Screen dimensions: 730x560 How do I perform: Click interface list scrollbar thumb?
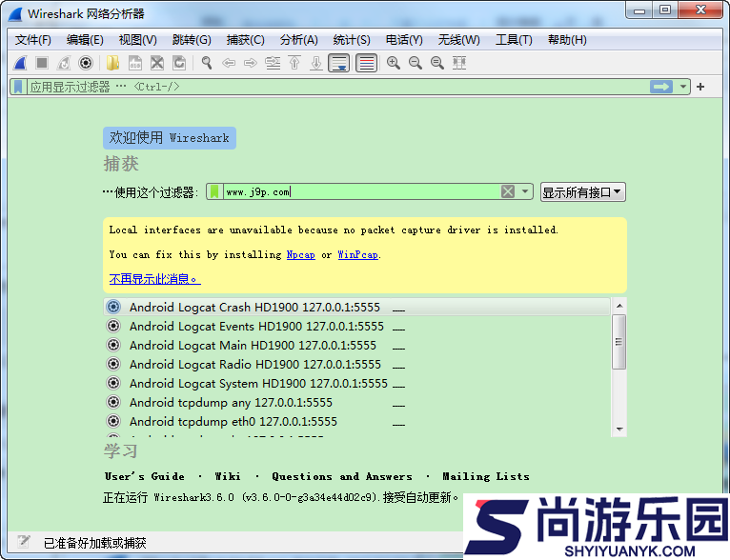click(619, 342)
